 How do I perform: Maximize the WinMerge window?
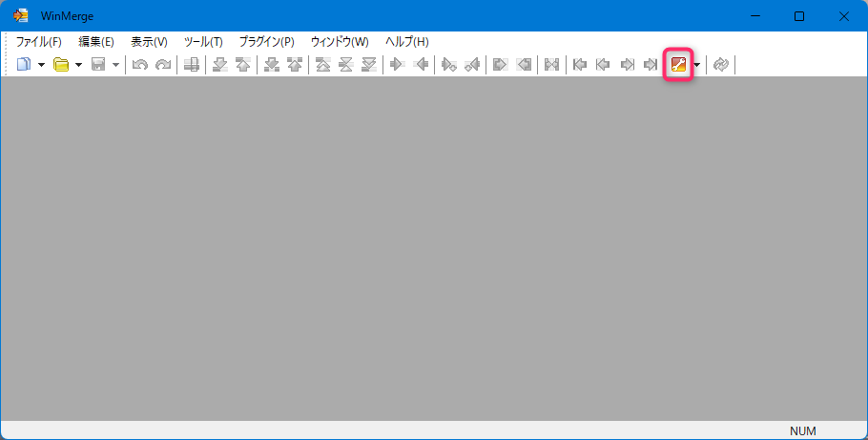coord(799,16)
